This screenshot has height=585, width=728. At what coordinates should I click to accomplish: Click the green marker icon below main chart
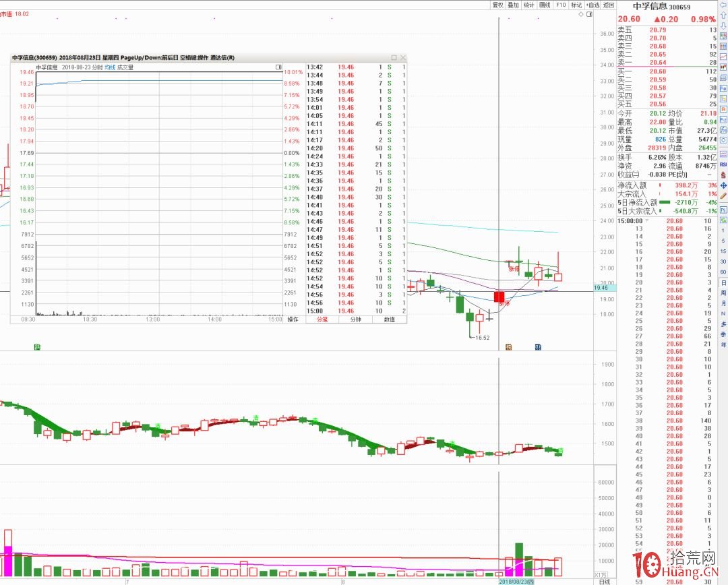click(37, 347)
